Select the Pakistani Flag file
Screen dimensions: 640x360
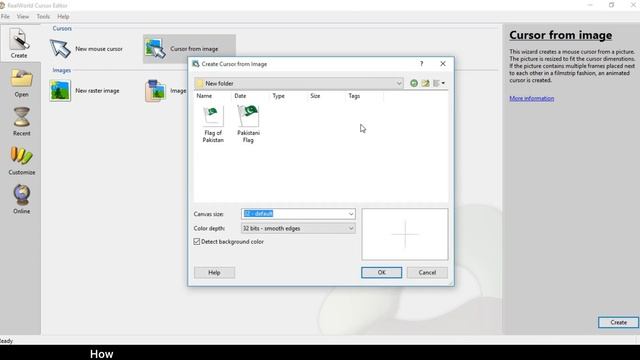pyautogui.click(x=248, y=124)
